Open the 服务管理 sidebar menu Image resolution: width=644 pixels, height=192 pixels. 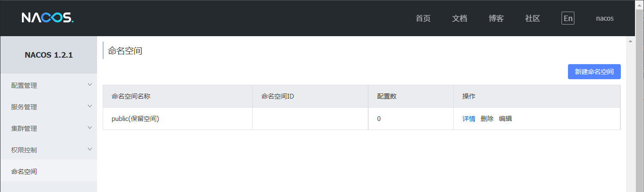click(49, 107)
